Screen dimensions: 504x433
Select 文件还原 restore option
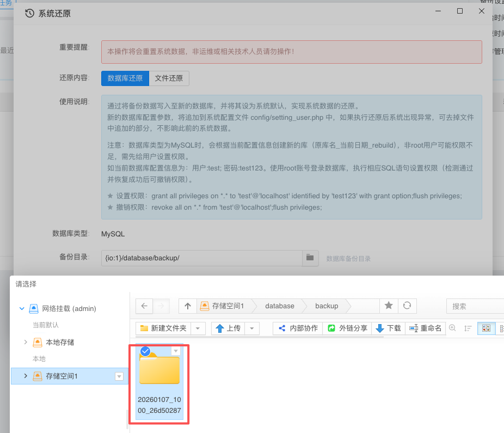coord(169,78)
